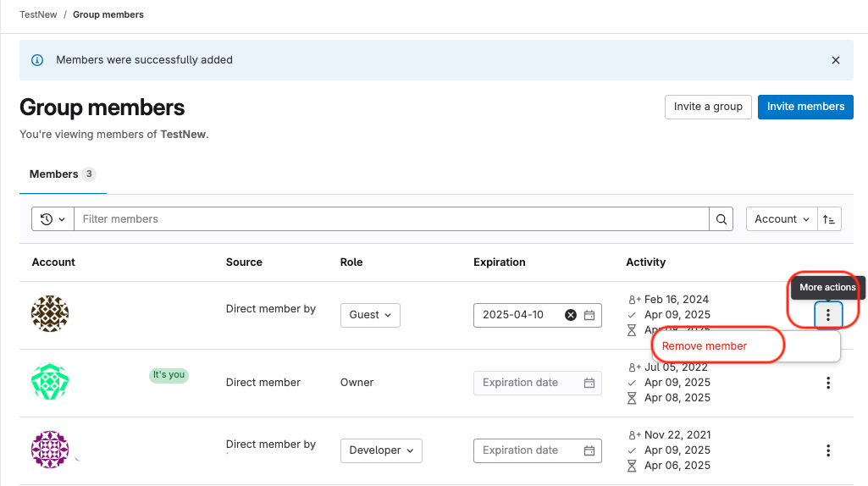868x486 pixels.
Task: Open calendar for Developer member expiration
Action: 589,450
